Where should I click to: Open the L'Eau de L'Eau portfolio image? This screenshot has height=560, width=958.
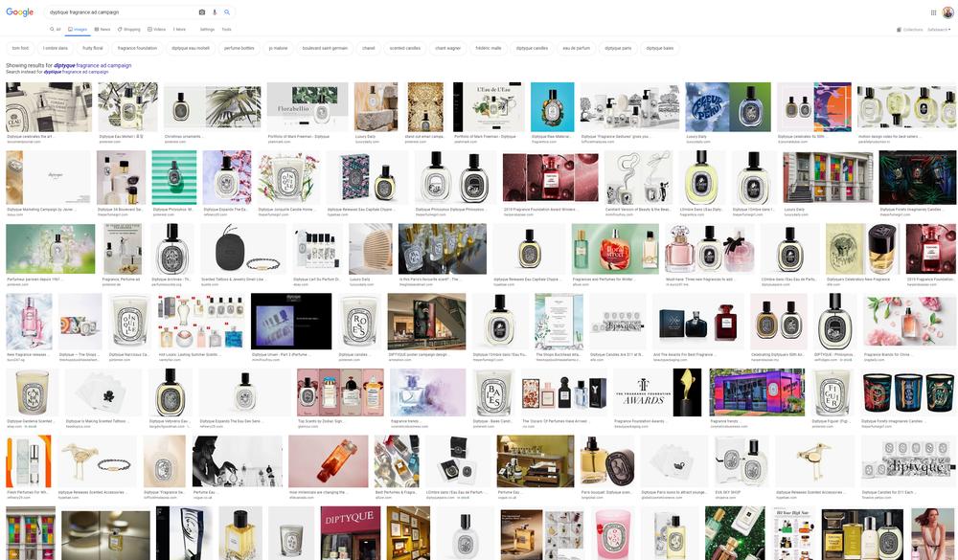coord(489,107)
